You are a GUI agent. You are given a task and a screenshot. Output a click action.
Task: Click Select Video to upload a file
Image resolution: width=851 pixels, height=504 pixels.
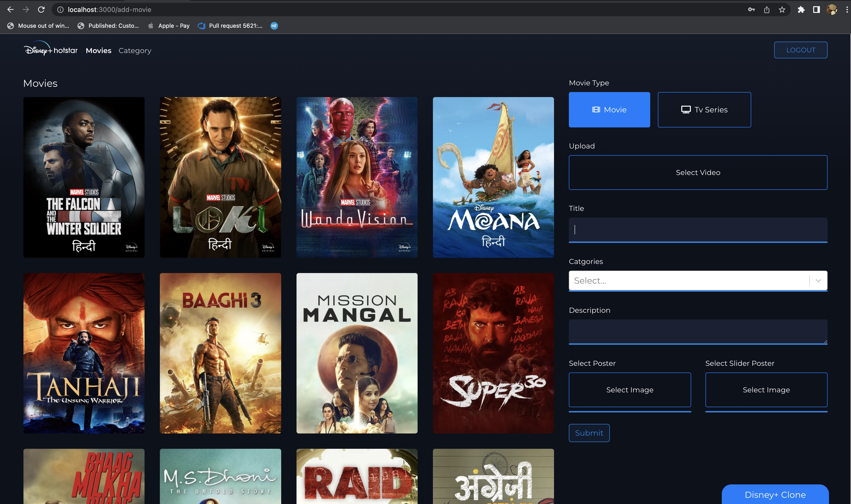point(698,172)
